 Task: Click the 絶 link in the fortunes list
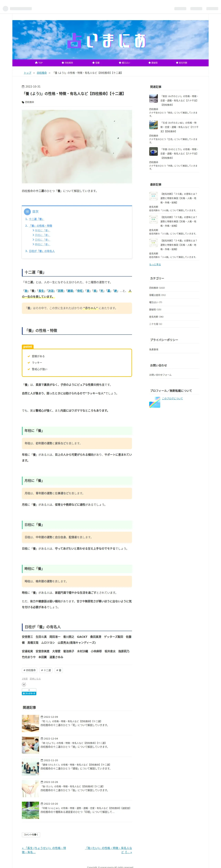[115, 291]
